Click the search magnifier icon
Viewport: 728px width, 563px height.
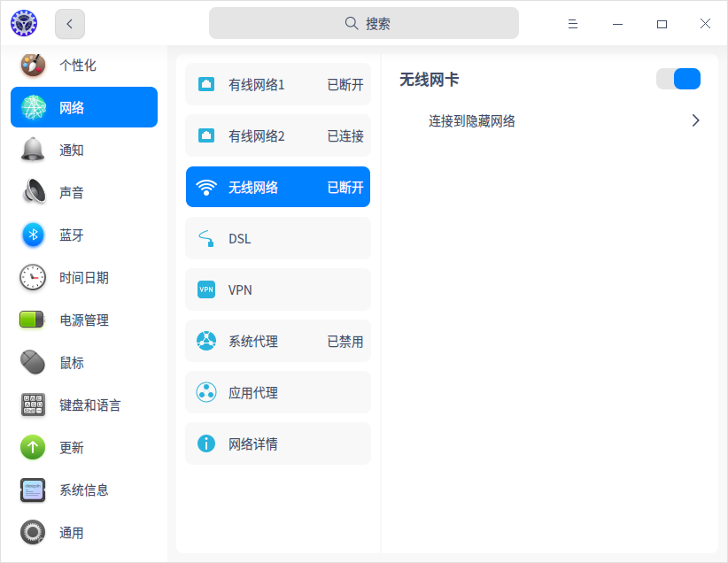pos(352,23)
